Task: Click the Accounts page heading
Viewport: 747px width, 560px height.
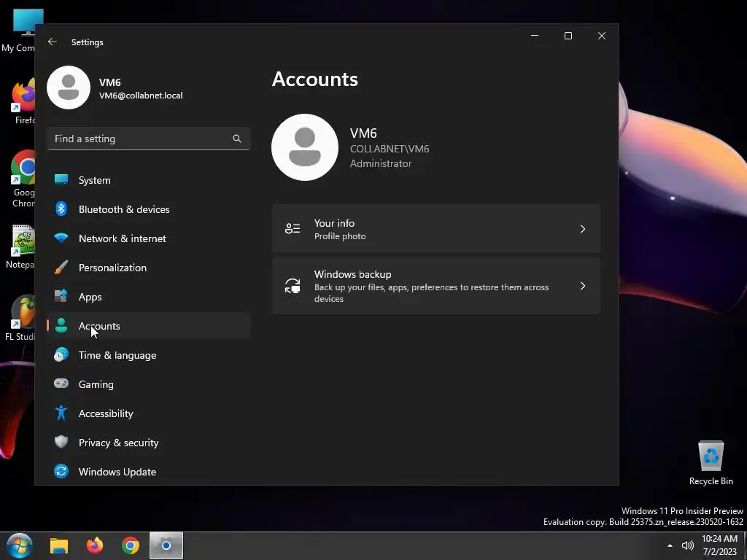Action: 315,79
